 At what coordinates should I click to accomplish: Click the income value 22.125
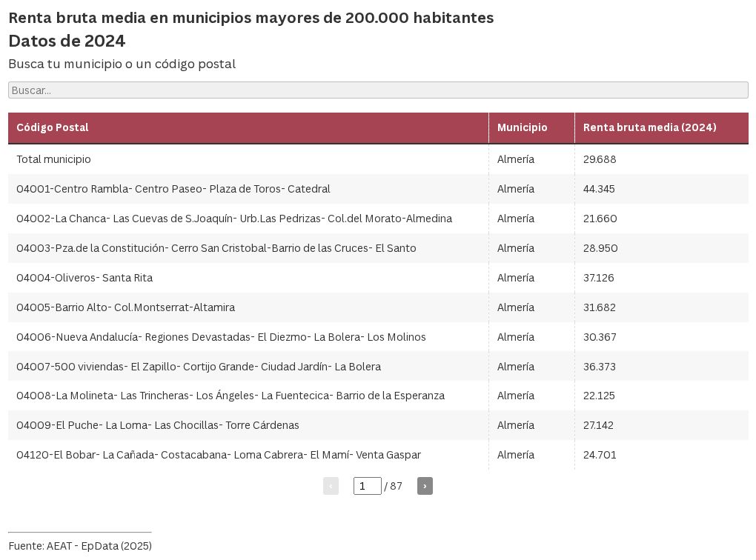(599, 396)
